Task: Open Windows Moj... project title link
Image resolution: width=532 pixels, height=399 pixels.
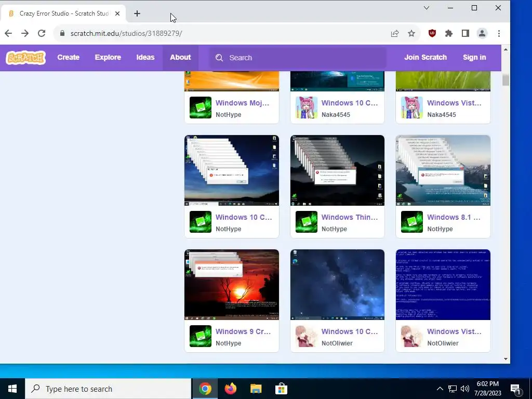Action: (242, 103)
